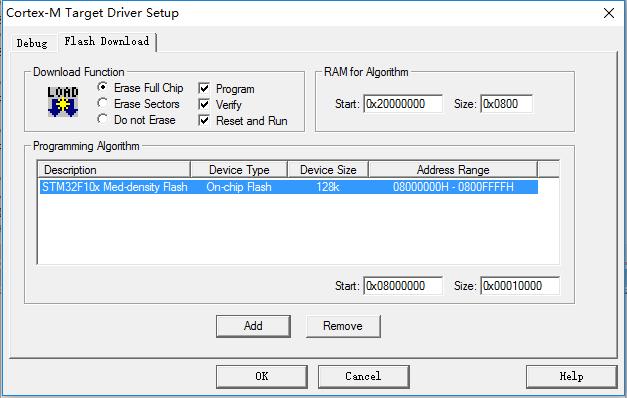The image size is (627, 398).
Task: Switch to the Debug tab
Action: [x=32, y=43]
